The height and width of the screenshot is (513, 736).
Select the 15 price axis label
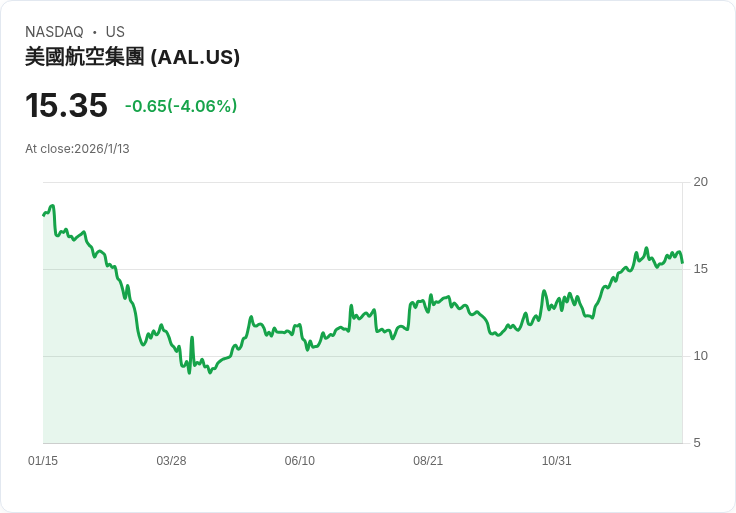(700, 269)
